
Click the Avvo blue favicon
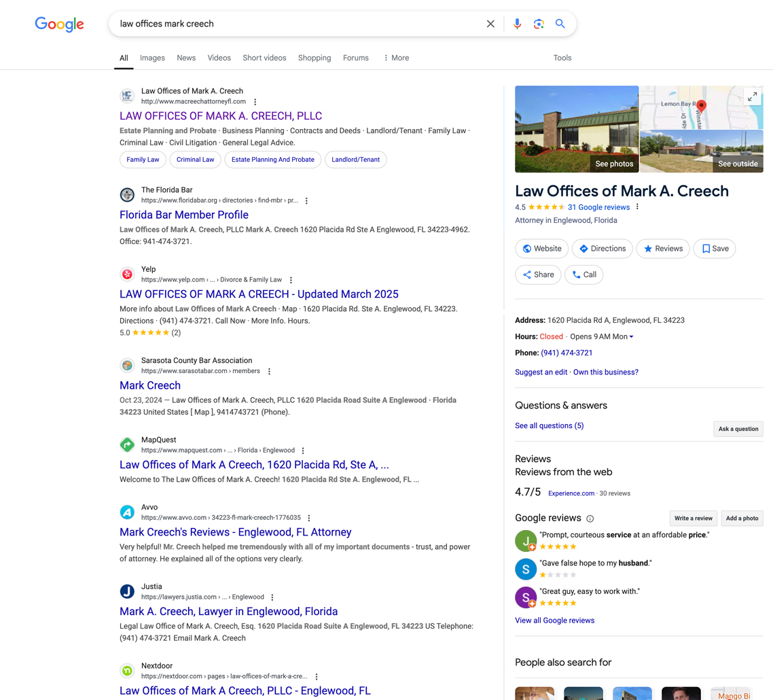127,512
